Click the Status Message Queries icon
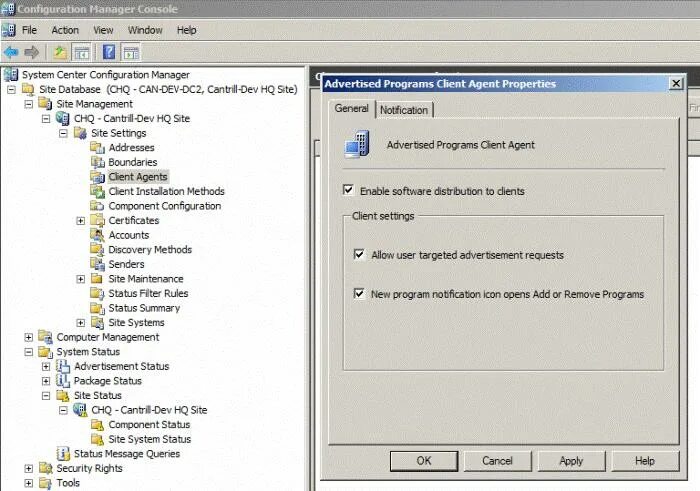Viewport: 700px width, 491px height. [x=63, y=454]
